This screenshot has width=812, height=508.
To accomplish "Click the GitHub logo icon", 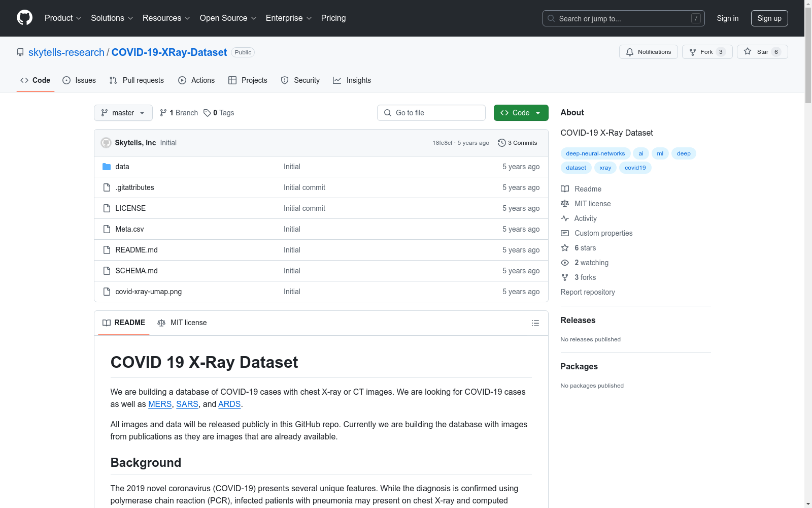I will 24,18.
